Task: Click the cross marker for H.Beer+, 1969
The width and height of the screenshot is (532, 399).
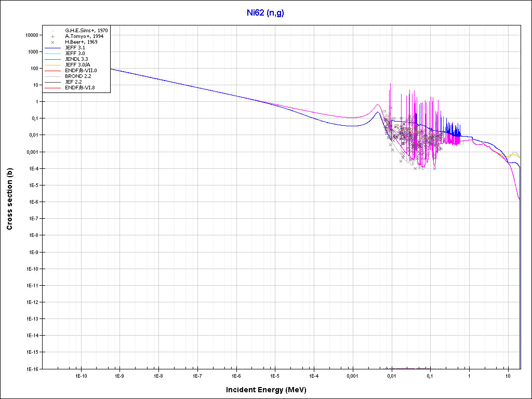Action: click(x=53, y=42)
